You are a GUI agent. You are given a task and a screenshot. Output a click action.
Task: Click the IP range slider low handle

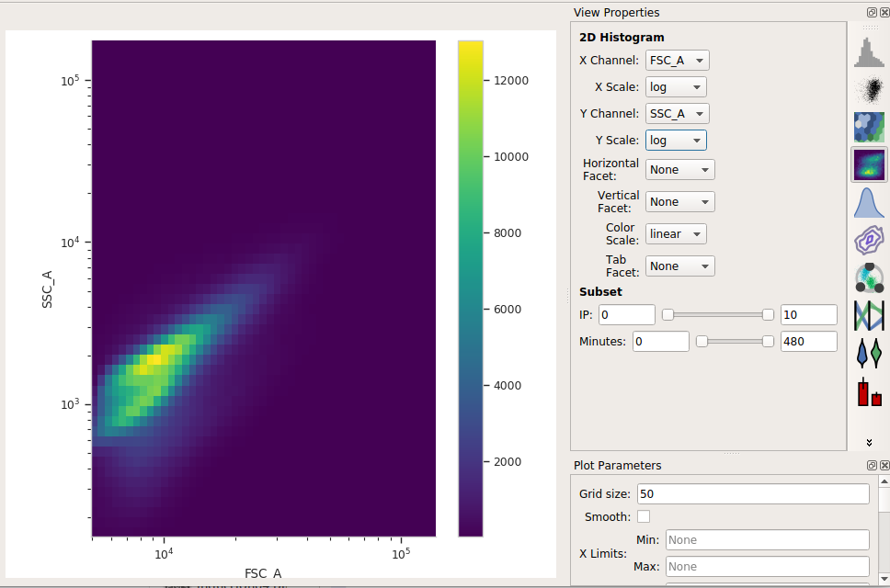point(668,315)
